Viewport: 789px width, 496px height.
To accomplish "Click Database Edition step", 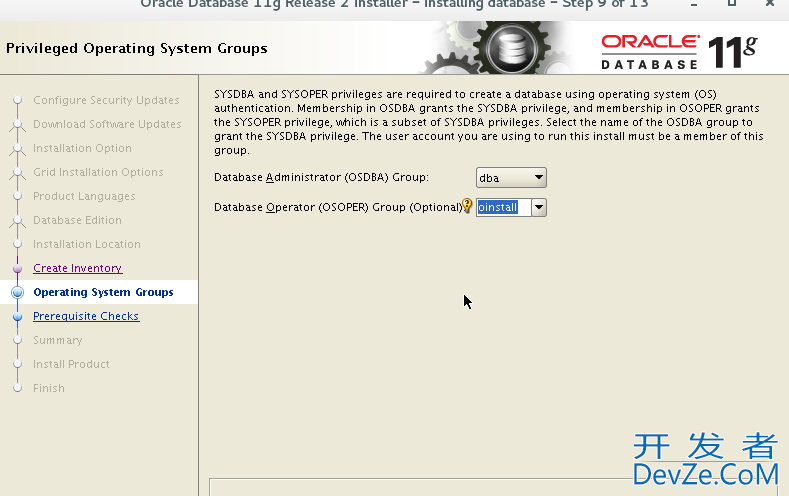I will pos(77,220).
